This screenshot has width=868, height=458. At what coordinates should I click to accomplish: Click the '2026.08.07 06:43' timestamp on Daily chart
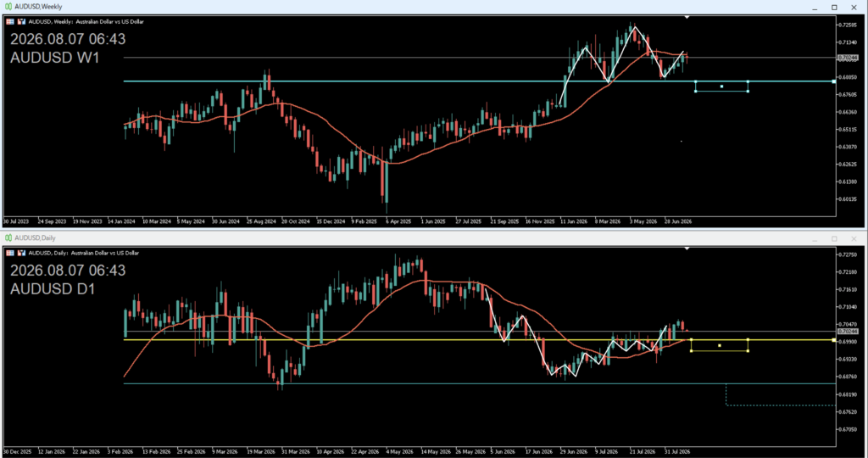click(x=68, y=271)
